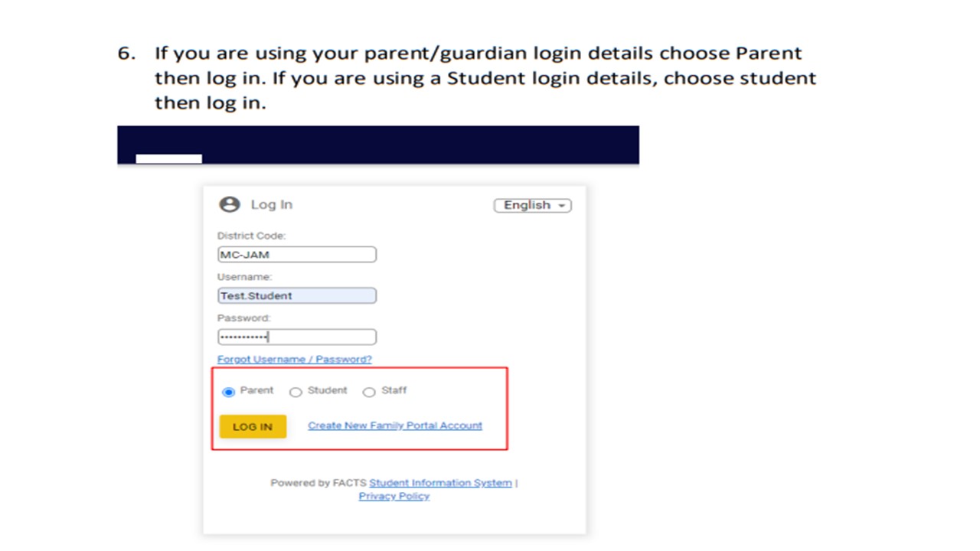Click the 'Password:' label text
980x551 pixels.
pos(243,318)
